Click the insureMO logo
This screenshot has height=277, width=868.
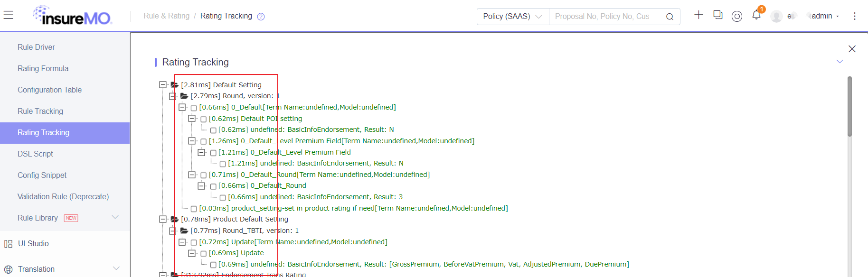(x=72, y=16)
